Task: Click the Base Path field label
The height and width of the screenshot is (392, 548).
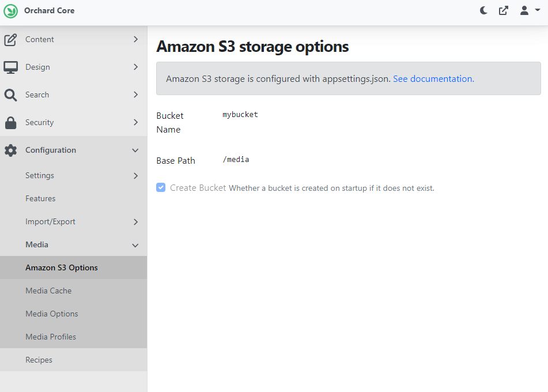Action: pyautogui.click(x=176, y=160)
